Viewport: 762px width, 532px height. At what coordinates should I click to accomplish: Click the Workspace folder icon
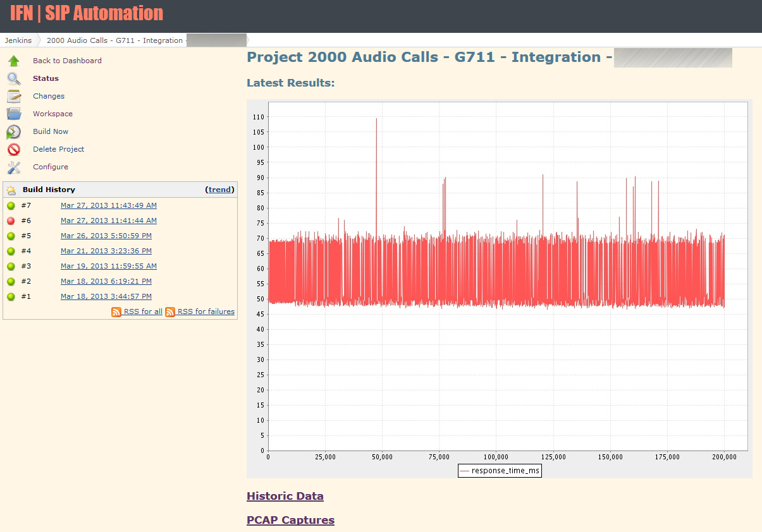coord(14,113)
